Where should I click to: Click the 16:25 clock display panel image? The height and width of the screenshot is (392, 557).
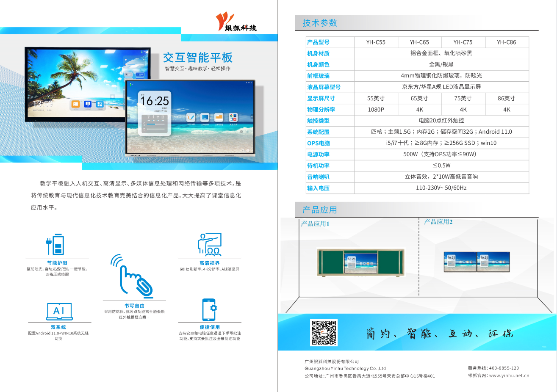coord(191,118)
